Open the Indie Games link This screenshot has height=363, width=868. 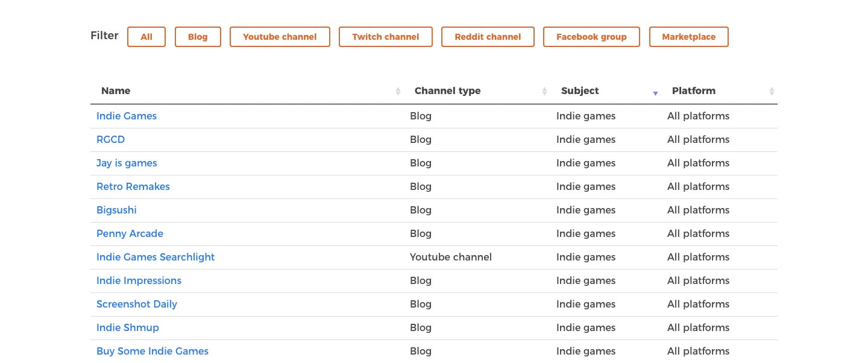(127, 116)
